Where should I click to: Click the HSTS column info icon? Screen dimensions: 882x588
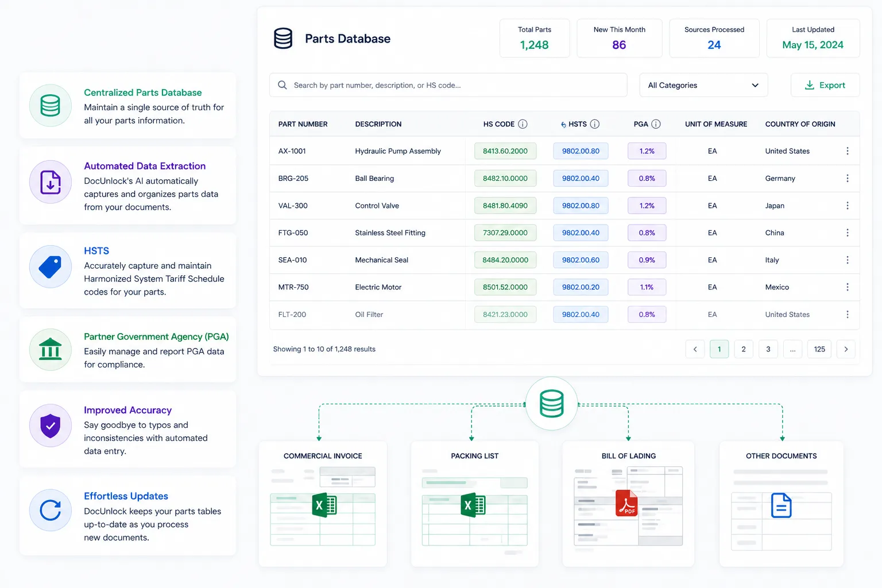pyautogui.click(x=595, y=124)
